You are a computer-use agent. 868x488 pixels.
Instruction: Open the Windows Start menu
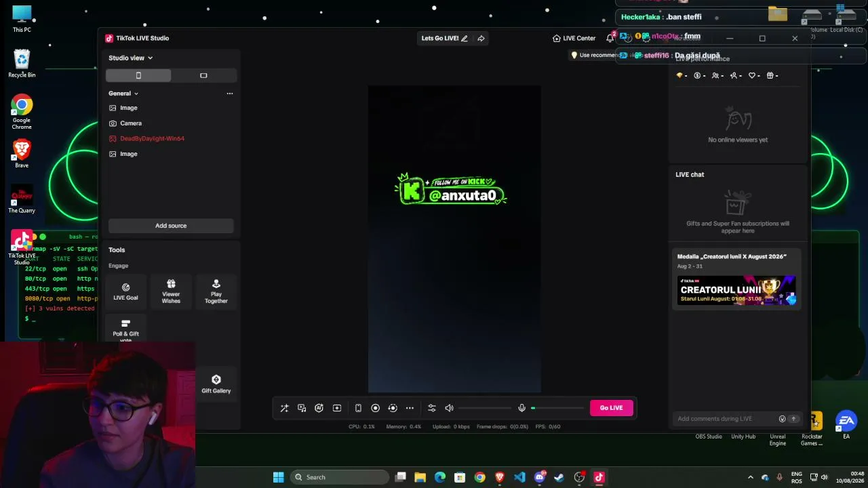[279, 477]
